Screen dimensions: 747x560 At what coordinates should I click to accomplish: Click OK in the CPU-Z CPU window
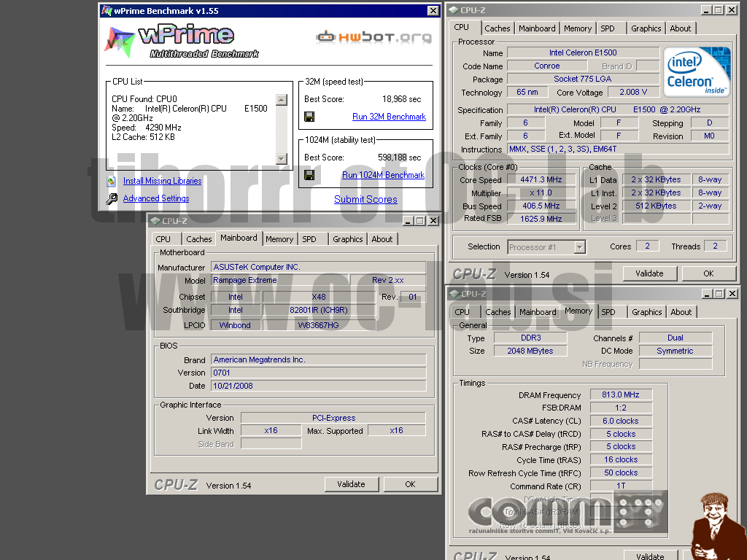tap(708, 273)
